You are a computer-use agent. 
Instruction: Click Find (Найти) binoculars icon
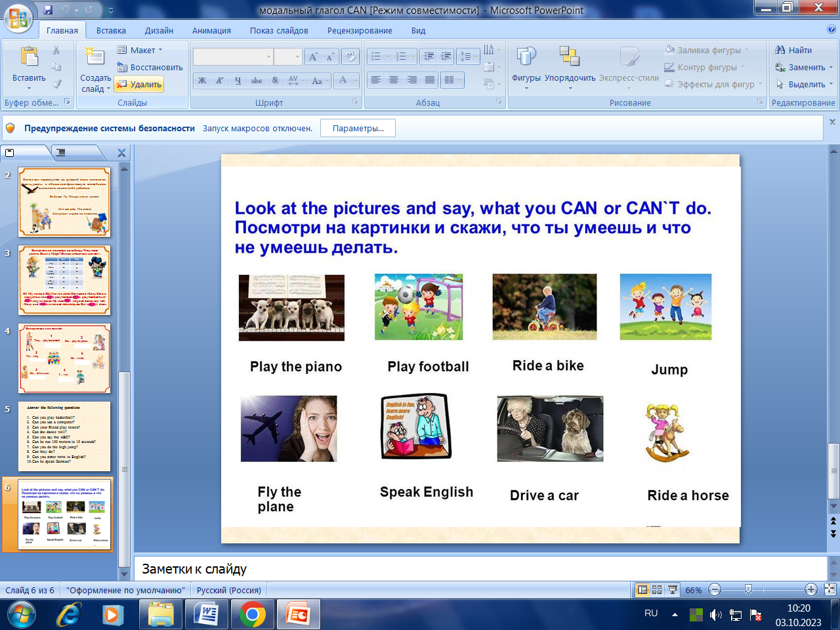780,50
